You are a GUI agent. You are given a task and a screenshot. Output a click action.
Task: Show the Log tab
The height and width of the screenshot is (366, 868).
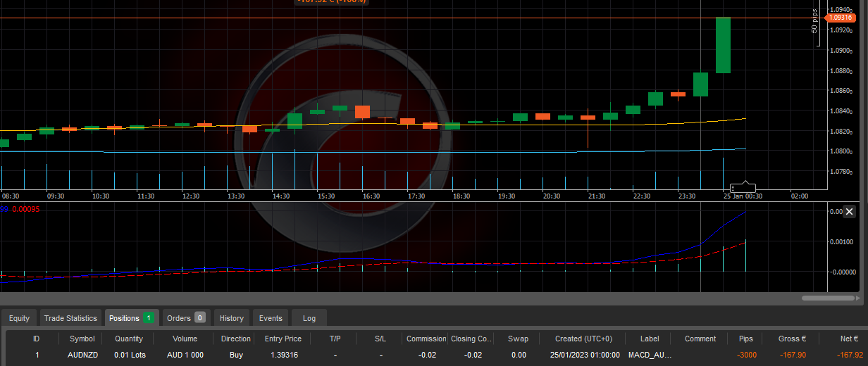(309, 318)
